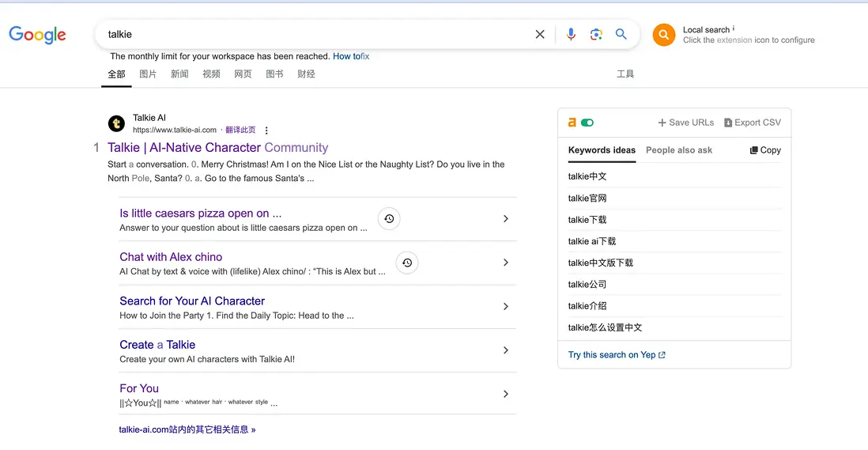Click the orange Local search extension icon

(663, 35)
